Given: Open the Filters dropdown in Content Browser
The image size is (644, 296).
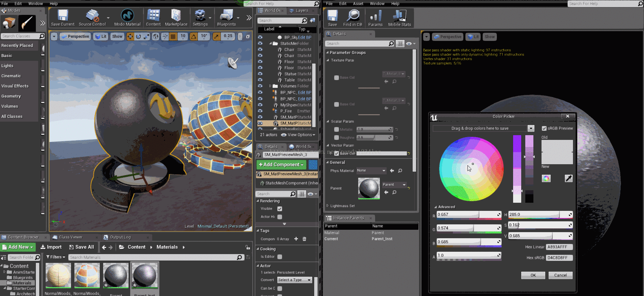Looking at the screenshot, I should [x=56, y=257].
